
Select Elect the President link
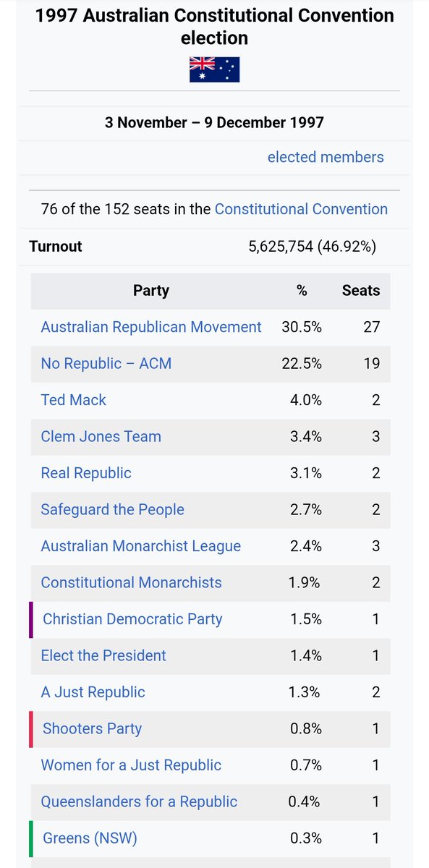click(x=103, y=655)
